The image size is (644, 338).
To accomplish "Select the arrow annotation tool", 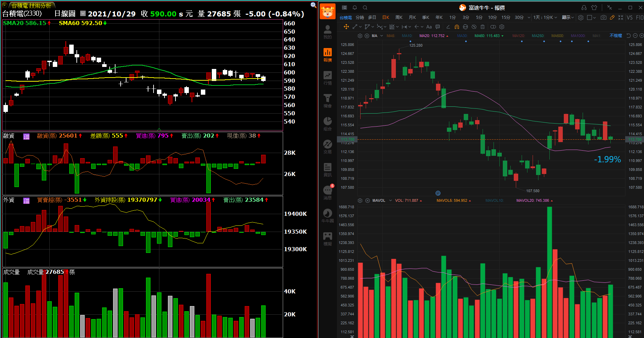I will [x=417, y=27].
